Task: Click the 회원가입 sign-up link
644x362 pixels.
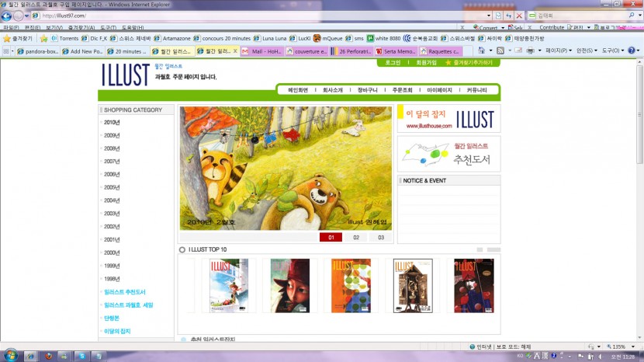Action: click(x=426, y=62)
